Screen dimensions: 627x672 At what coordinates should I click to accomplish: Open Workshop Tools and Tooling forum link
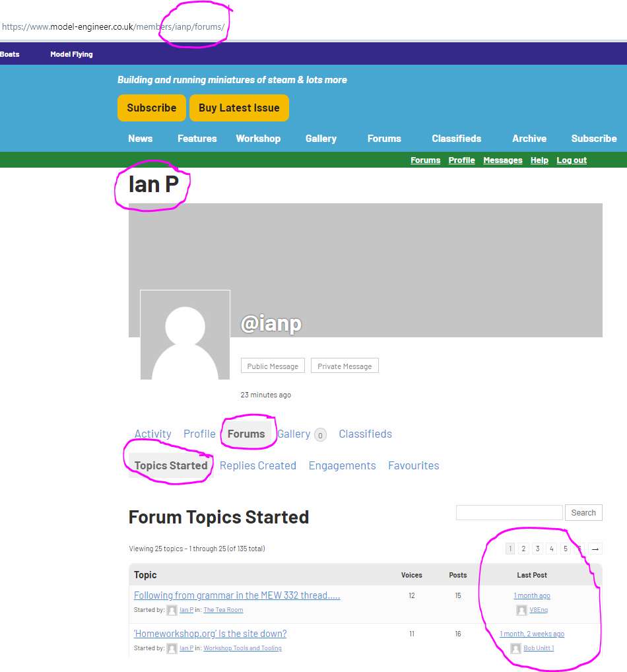click(243, 648)
